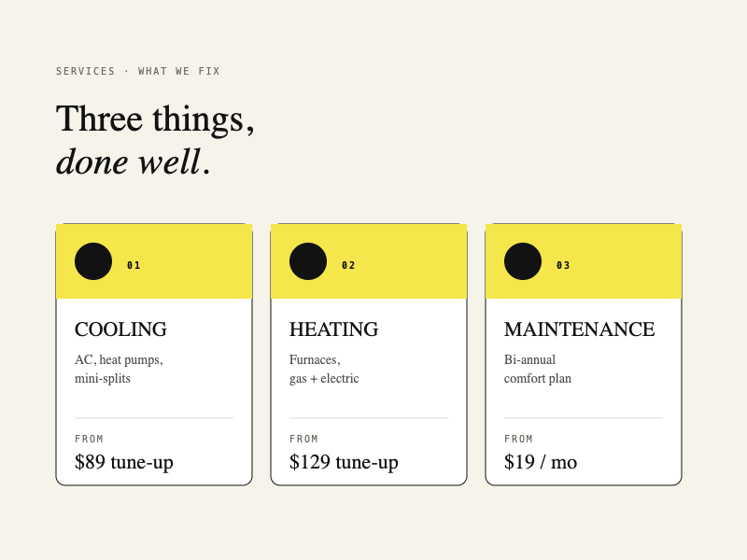The width and height of the screenshot is (747, 560).
Task: Click the "Bi-annual comfort plan" description
Action: coord(537,369)
